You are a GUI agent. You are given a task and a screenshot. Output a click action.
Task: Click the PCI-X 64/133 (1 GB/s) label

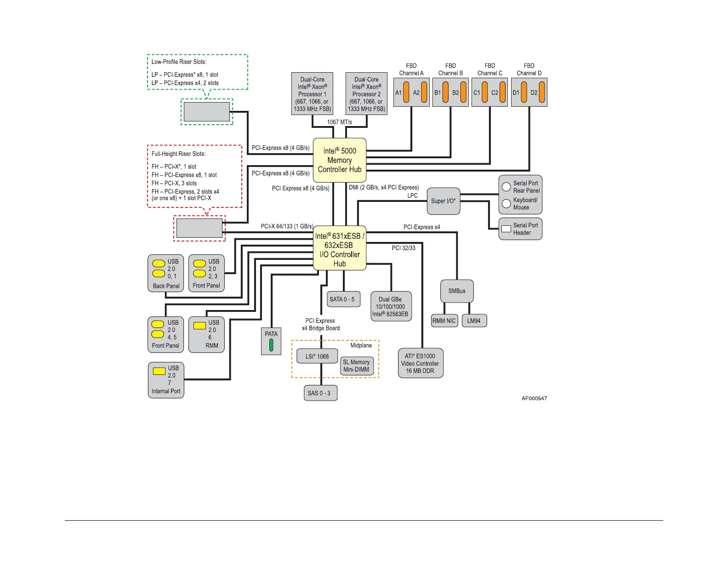pos(287,226)
